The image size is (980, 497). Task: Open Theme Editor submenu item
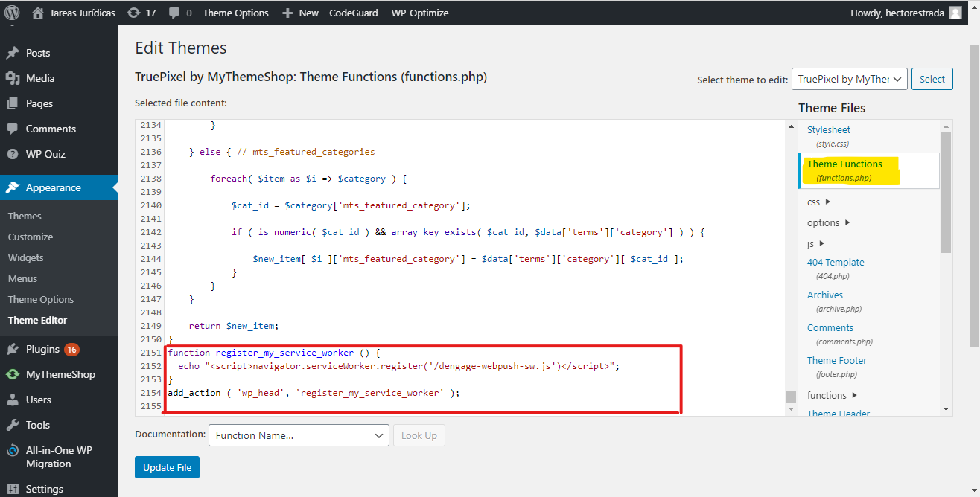point(37,320)
